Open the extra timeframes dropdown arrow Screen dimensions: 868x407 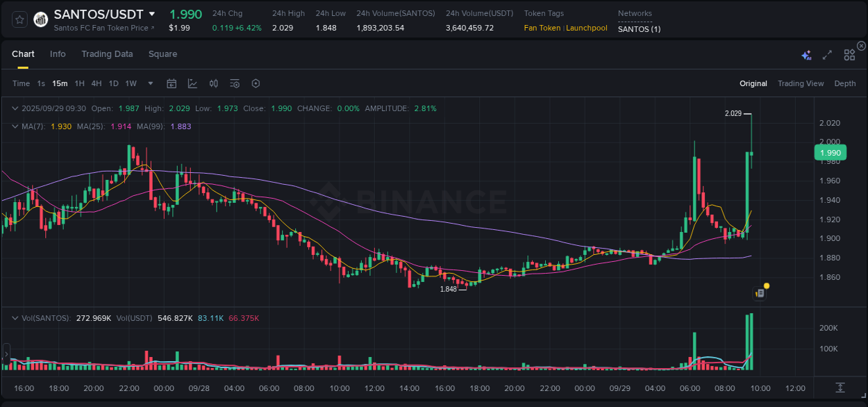(149, 83)
